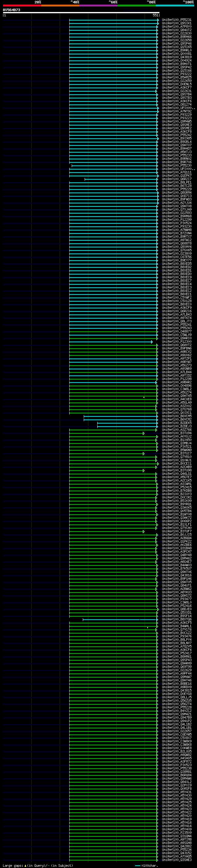
Task: Select hit UniRef100_Q84XL2
Action: pos(177,782)
